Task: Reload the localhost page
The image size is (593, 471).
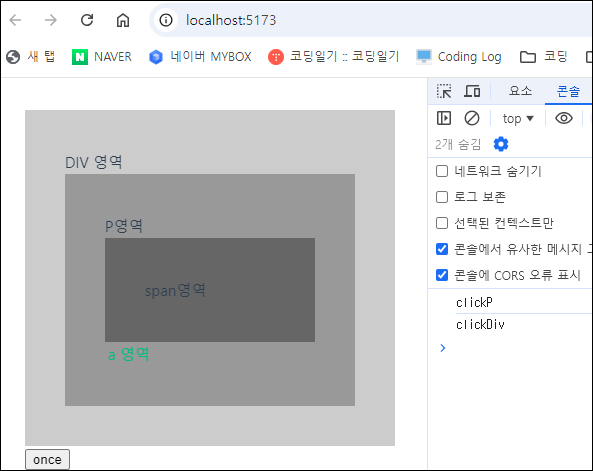Action: (87, 20)
